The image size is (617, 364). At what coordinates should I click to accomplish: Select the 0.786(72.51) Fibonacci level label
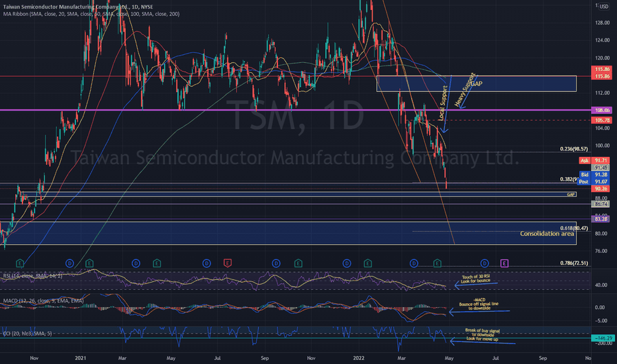pos(574,263)
